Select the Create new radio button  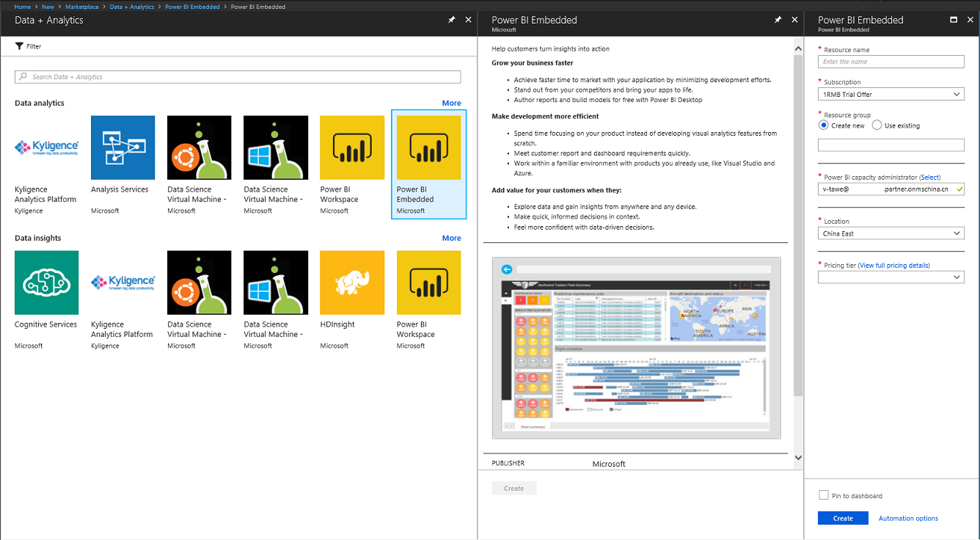coord(824,125)
